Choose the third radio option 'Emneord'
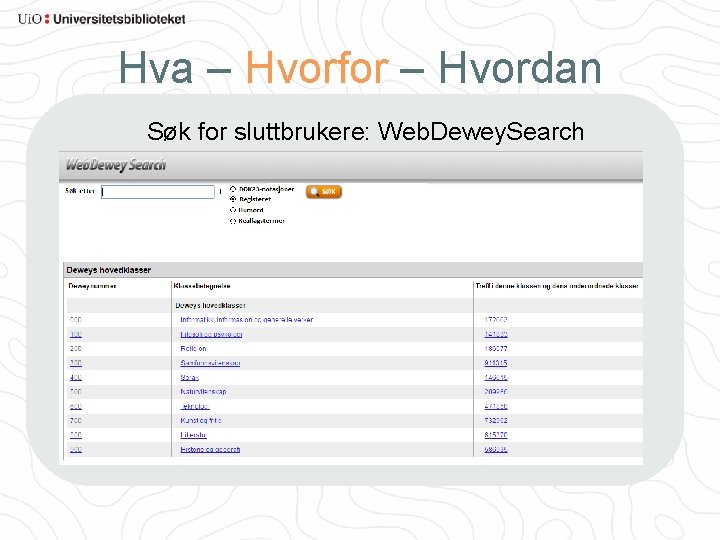Viewport: 720px width, 540px height. [233, 210]
